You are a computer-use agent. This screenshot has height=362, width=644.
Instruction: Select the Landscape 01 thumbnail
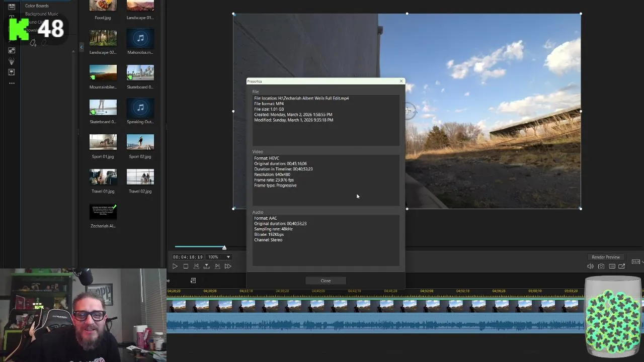(x=140, y=6)
